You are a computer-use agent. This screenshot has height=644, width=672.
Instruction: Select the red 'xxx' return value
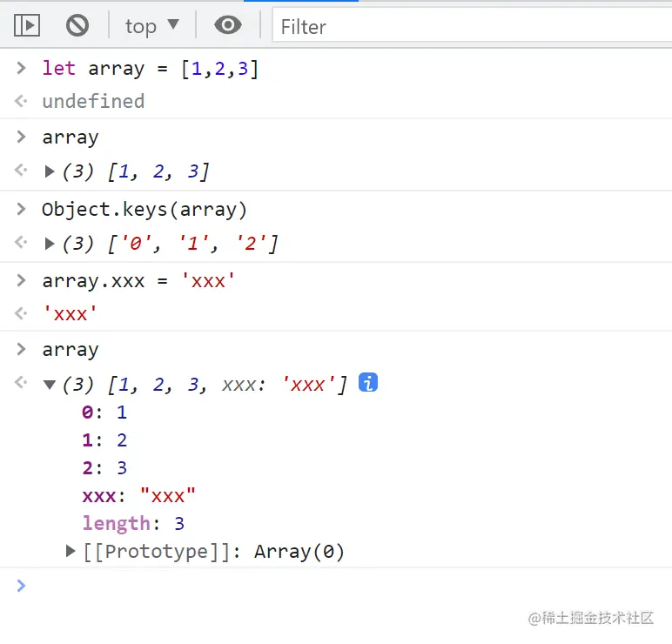point(70,314)
